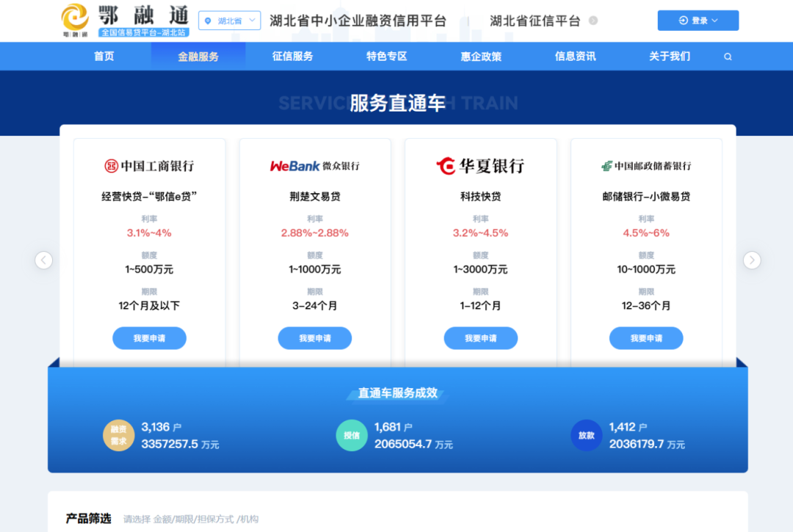Click the 1~3000万元 loan amount
The height and width of the screenshot is (532, 793).
coord(480,269)
